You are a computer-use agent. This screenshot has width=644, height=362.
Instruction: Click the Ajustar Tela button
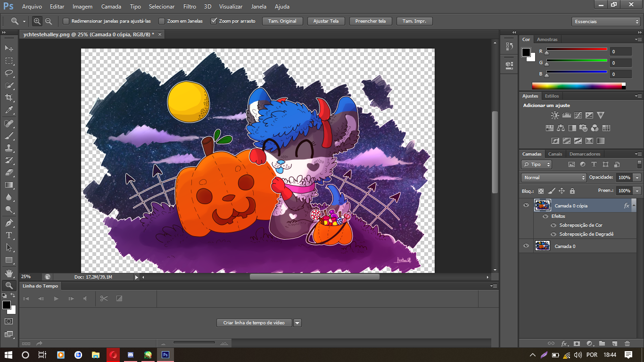326,21
